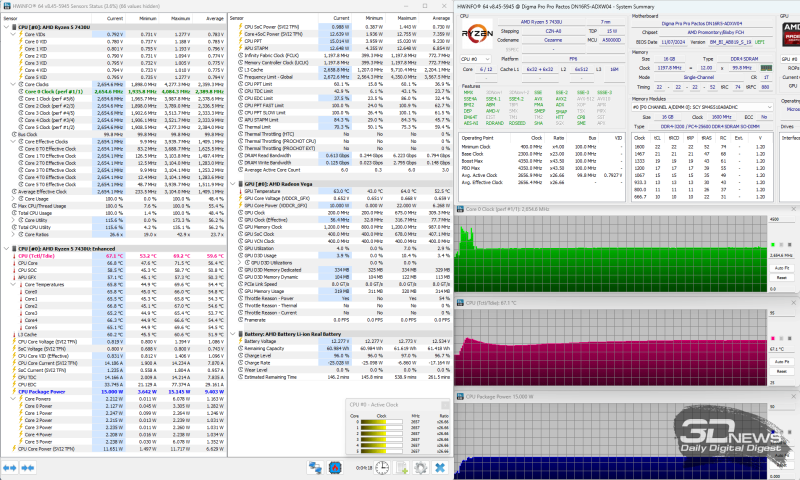The width and height of the screenshot is (800, 480).
Task: Select the DRAM Read Bandwidth row
Action: [x=340, y=156]
